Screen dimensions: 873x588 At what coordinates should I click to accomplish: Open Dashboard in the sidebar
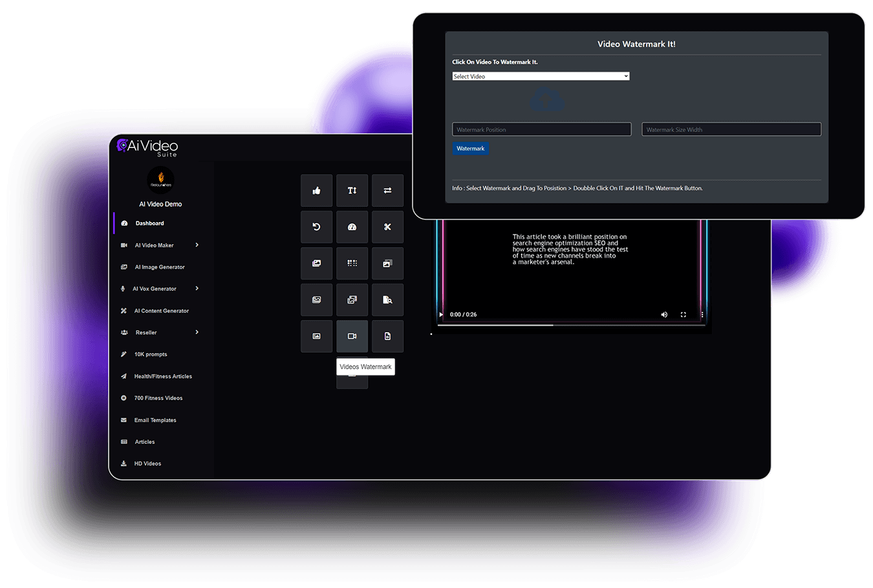[x=149, y=224]
